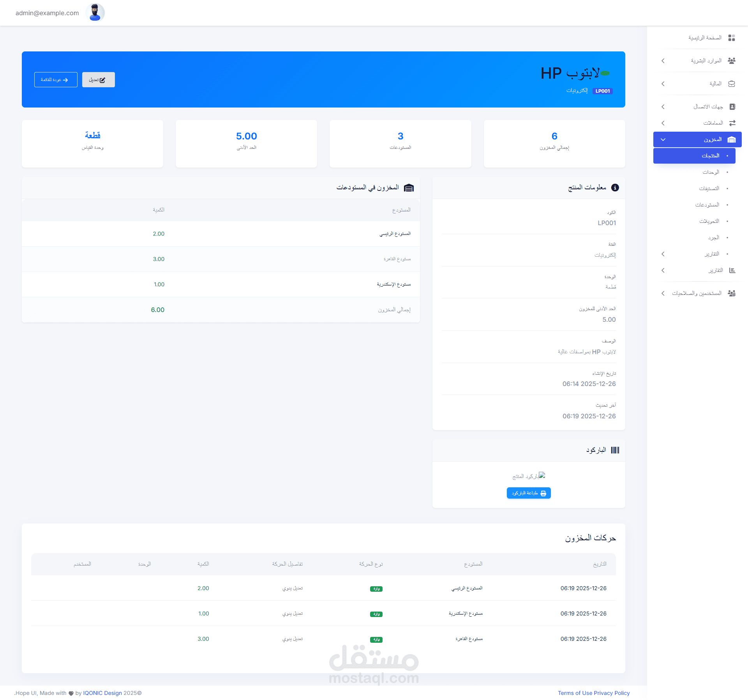Click the طباعة الباركود button

point(528,493)
